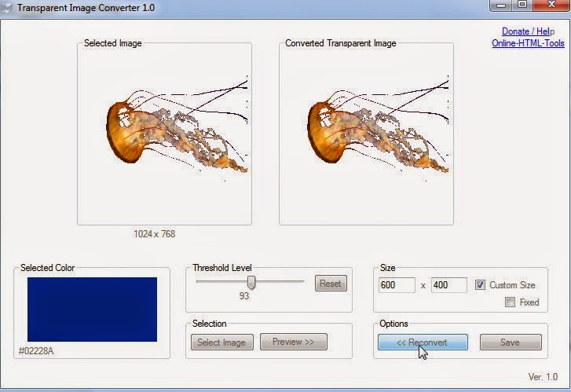Open the Online-HTML-Tools link
The height and width of the screenshot is (392, 571).
(x=528, y=43)
